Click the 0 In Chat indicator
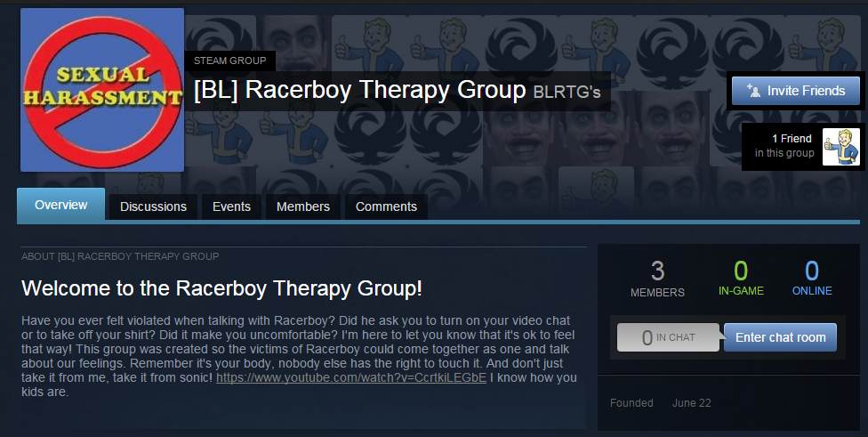This screenshot has width=868, height=437. pyautogui.click(x=668, y=337)
